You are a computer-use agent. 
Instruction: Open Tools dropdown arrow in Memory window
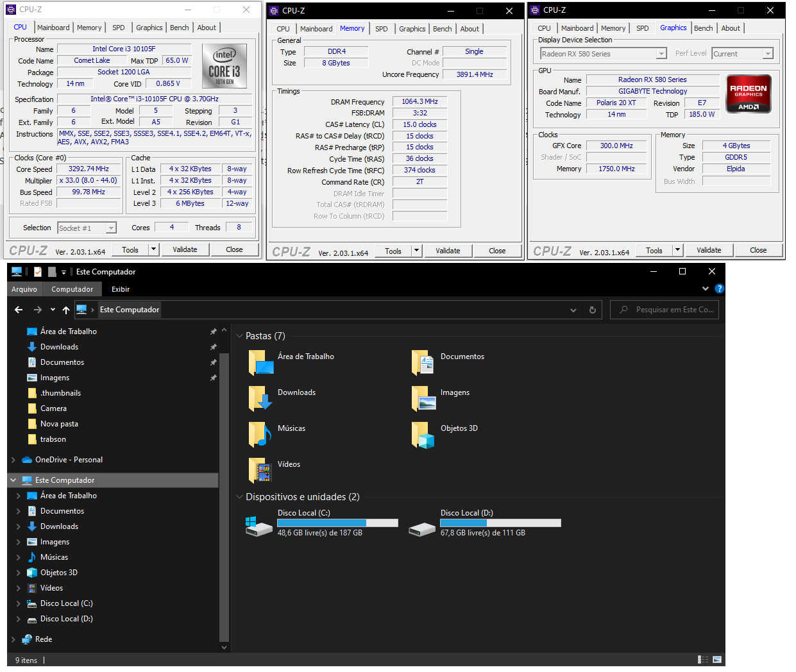click(x=417, y=251)
